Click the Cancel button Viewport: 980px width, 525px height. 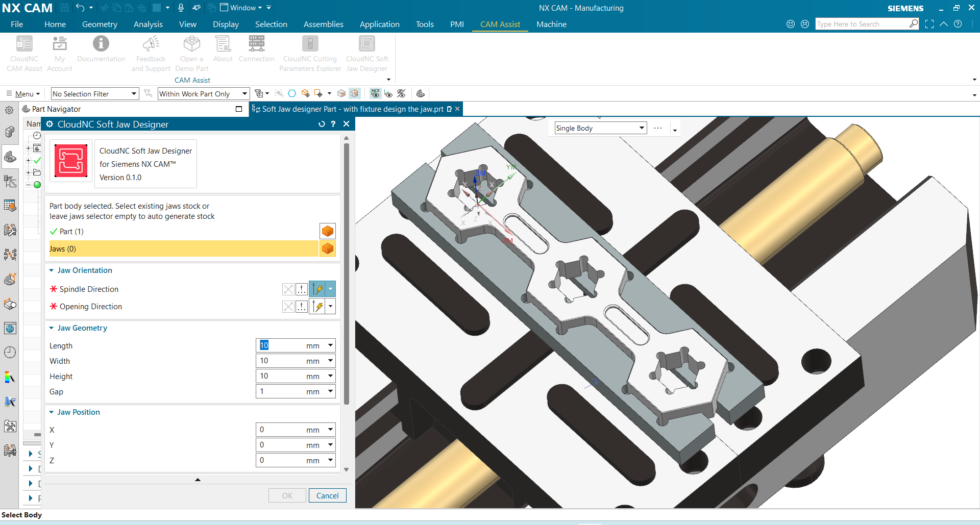pos(327,495)
